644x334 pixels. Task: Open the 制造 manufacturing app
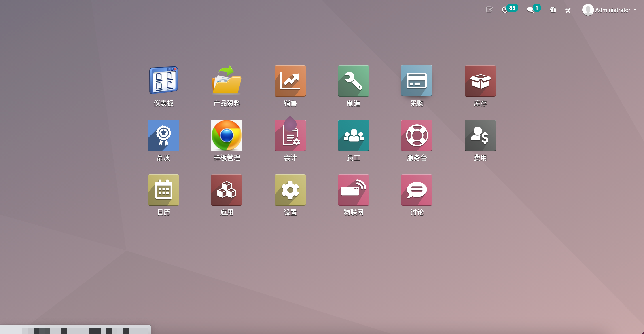pos(354,80)
